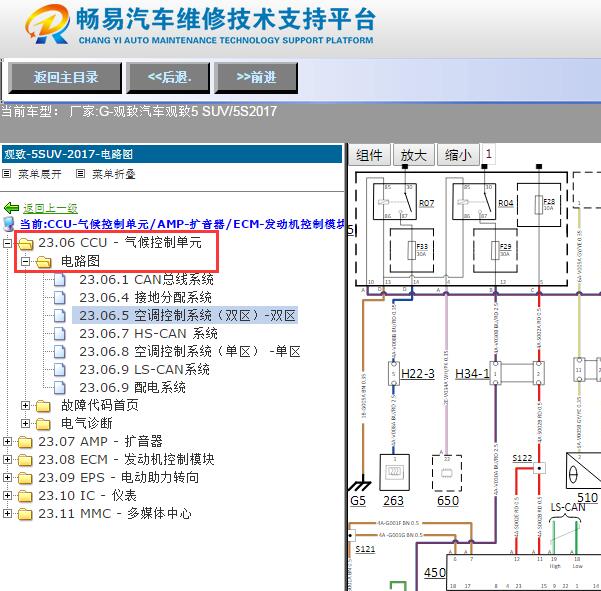Select the 23.07 AMP - 扩音器 label
This screenshot has width=601, height=591.
100,442
